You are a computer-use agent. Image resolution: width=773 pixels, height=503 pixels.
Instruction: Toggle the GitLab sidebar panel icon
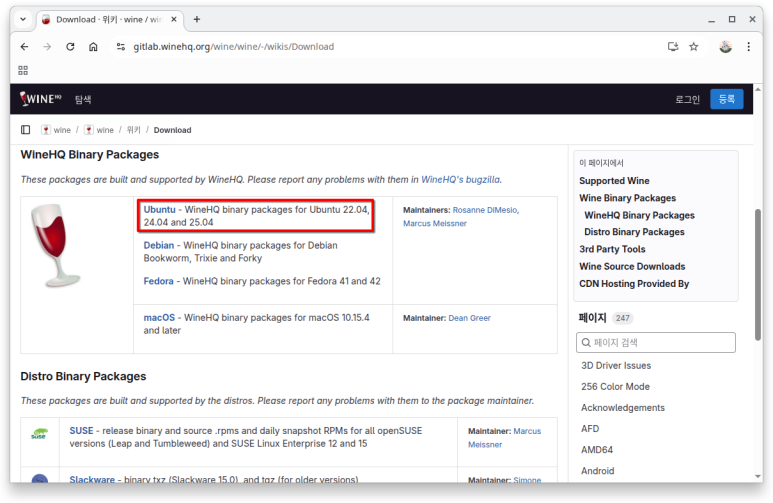[26, 130]
